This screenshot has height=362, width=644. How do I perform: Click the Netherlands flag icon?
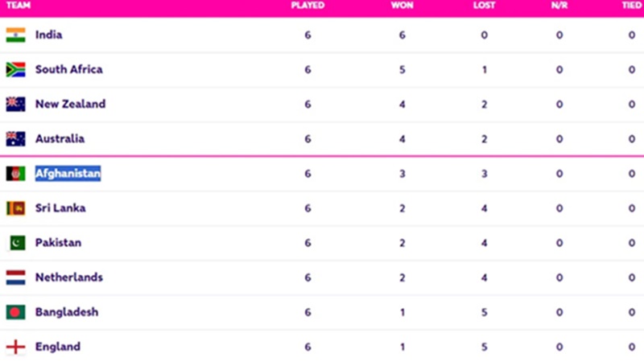pyautogui.click(x=15, y=278)
